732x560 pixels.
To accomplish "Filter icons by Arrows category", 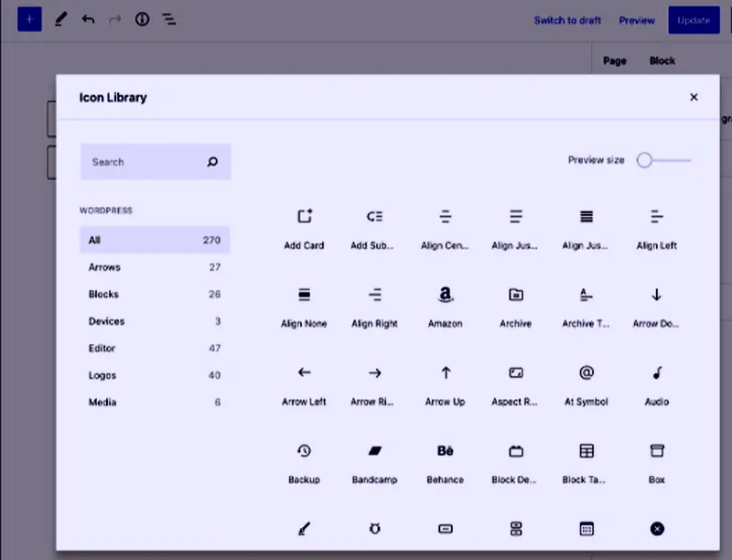I will 155,267.
